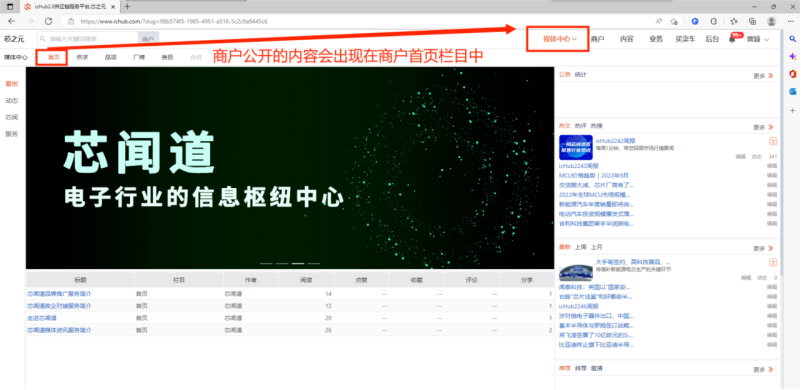Image resolution: width=801 pixels, height=390 pixels.
Task: Open the Office sidebar icon
Action: (793, 74)
